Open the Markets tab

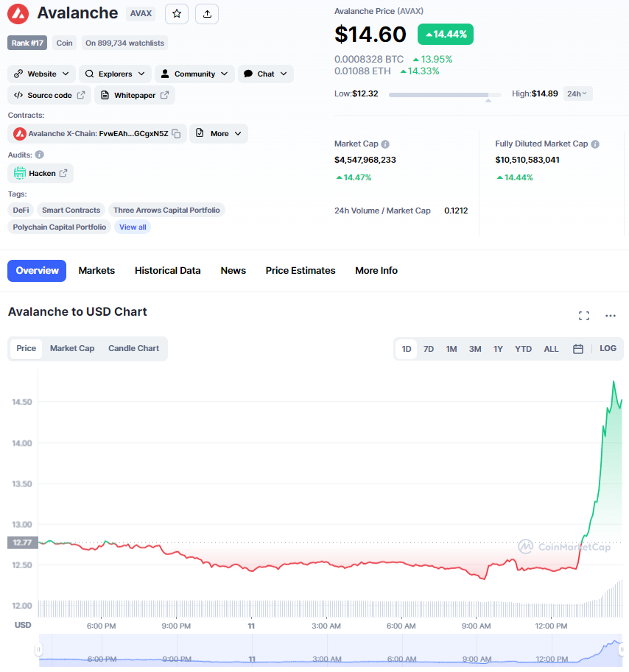pyautogui.click(x=96, y=271)
